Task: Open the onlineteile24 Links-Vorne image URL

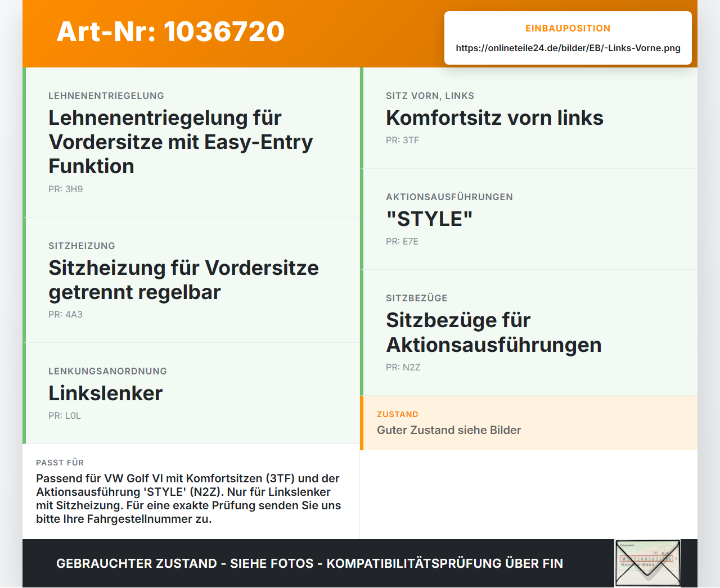Action: point(568,48)
